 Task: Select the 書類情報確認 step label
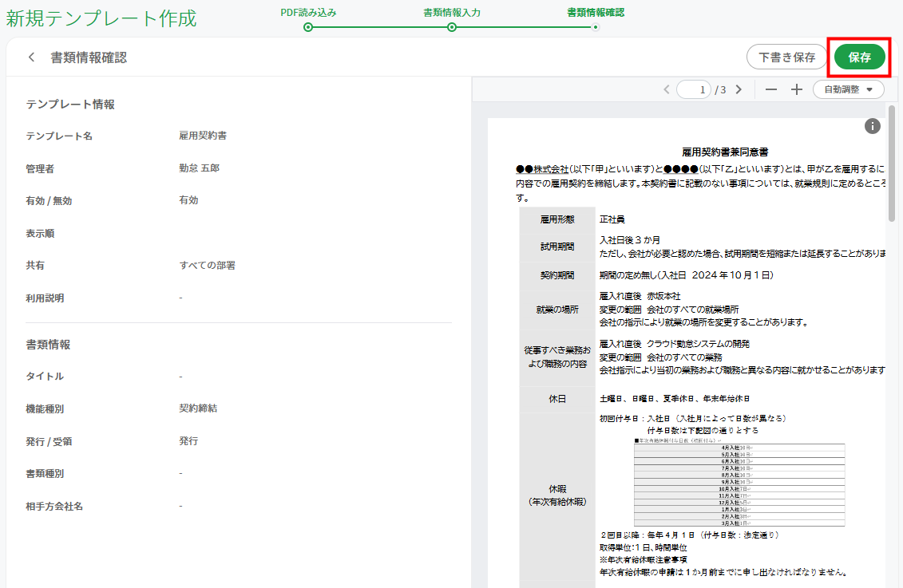596,12
